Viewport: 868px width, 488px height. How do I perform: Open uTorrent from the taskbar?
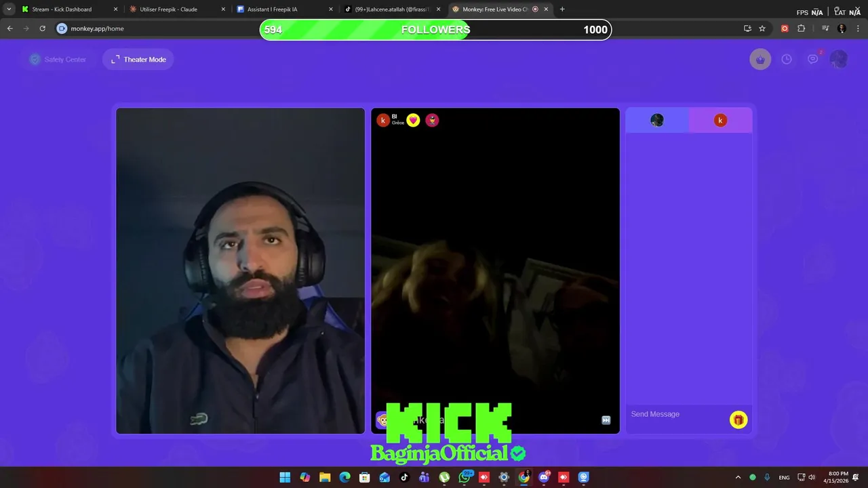[444, 477]
